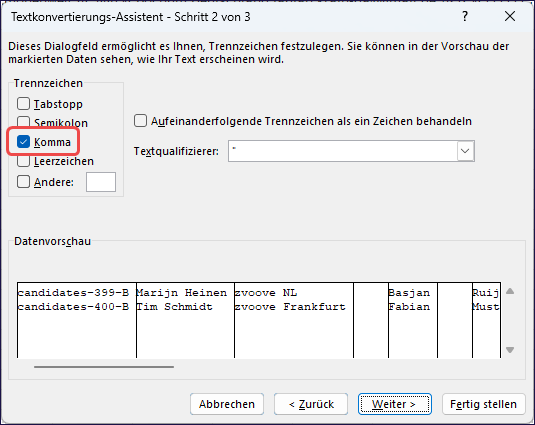This screenshot has width=535, height=425.
Task: Enable the Semikolon delimiter checkbox
Action: pos(24,122)
